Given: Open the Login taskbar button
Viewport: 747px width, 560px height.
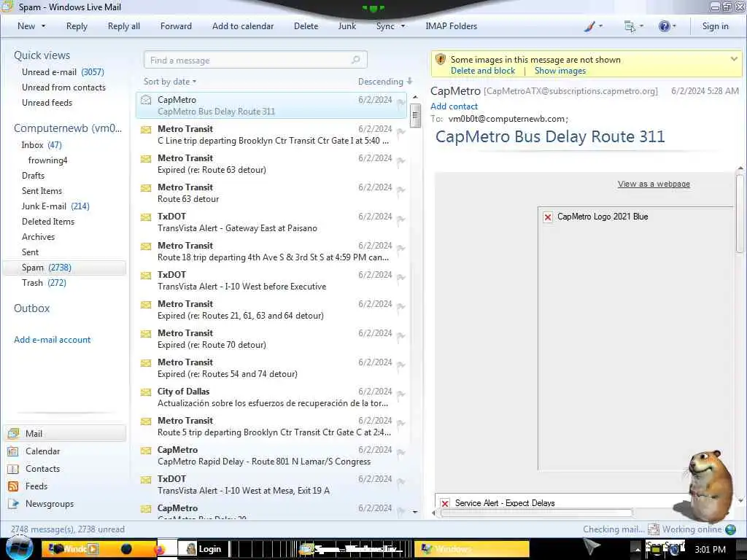Looking at the screenshot, I should (204, 549).
